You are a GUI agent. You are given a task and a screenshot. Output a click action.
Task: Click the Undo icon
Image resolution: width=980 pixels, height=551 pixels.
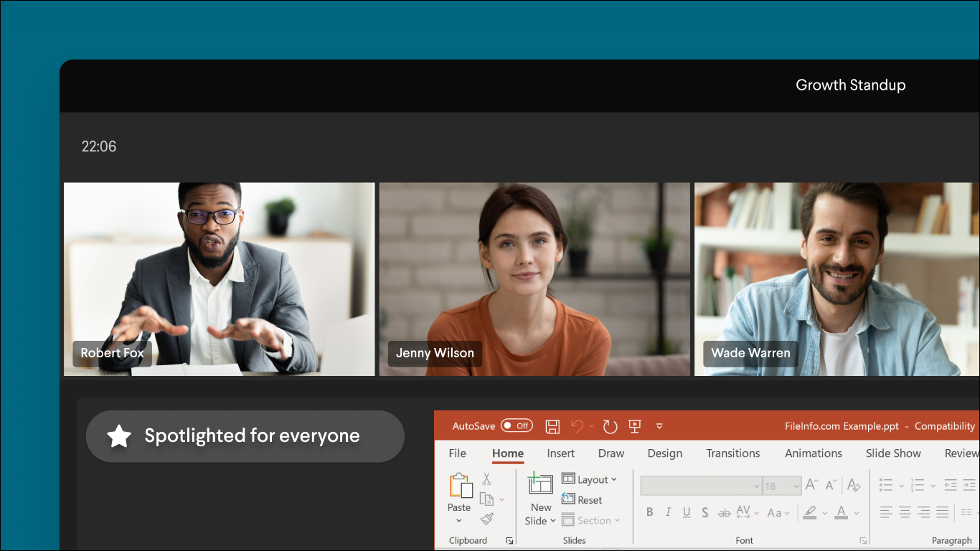click(577, 426)
